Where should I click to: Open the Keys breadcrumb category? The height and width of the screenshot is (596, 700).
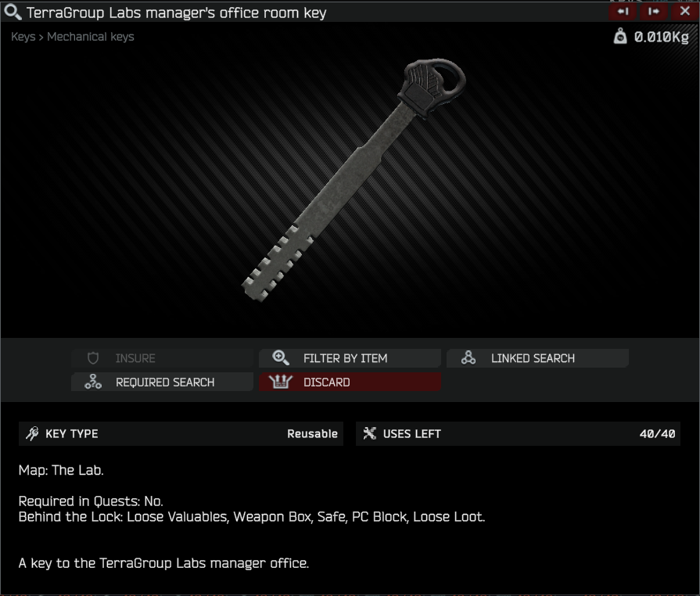coord(23,37)
